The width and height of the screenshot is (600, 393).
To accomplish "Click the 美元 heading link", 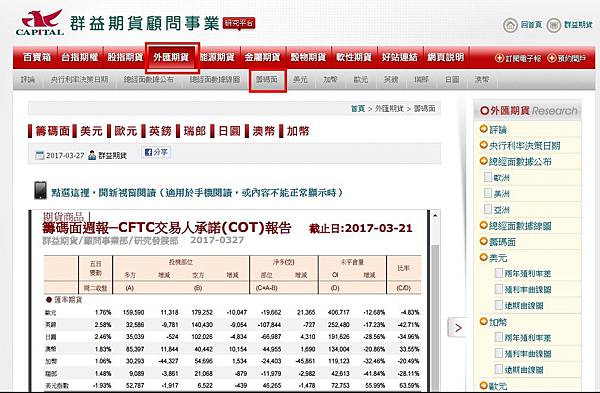I will 91,131.
